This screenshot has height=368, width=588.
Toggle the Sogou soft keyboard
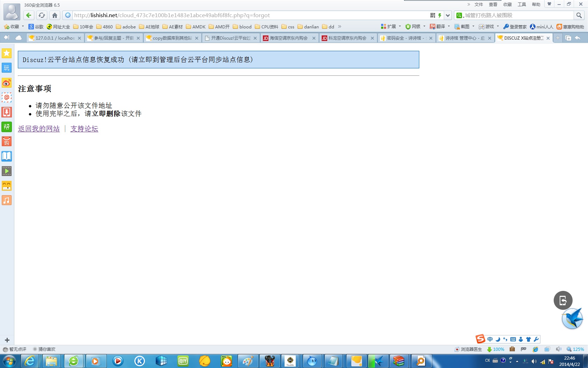[x=513, y=339]
